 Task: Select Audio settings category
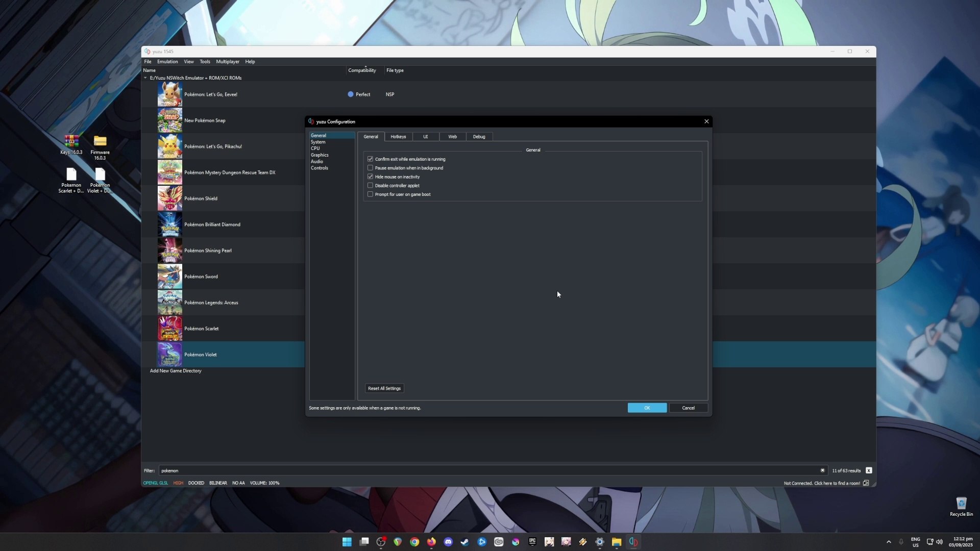pyautogui.click(x=316, y=161)
